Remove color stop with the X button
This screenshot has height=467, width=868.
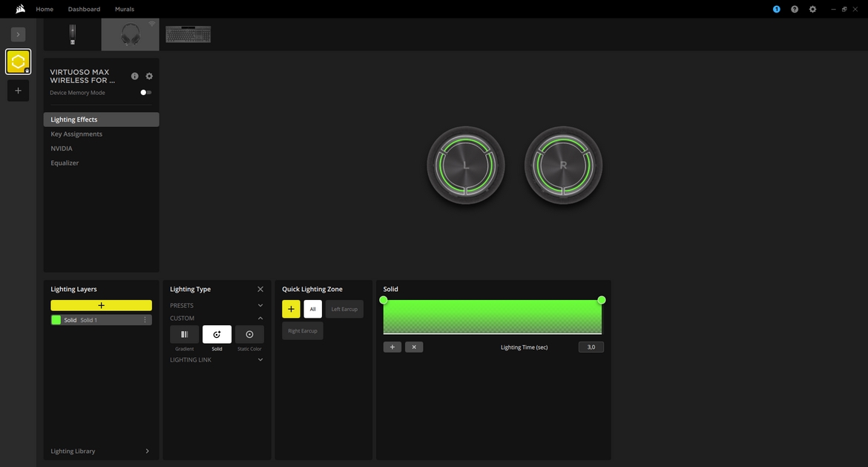pyautogui.click(x=414, y=347)
